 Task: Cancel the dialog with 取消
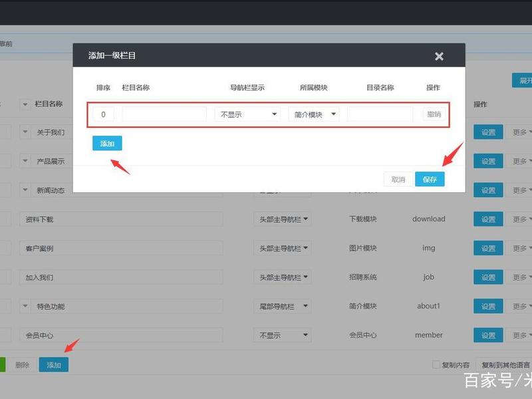click(398, 179)
